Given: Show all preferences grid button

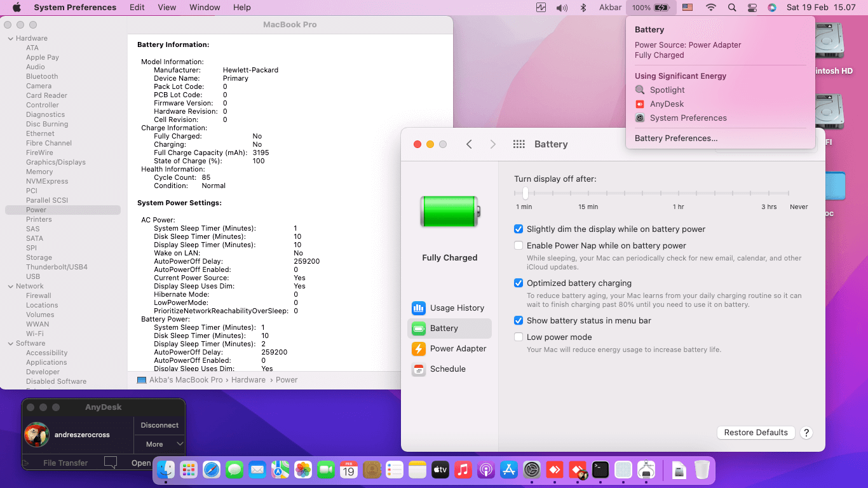Looking at the screenshot, I should pos(519,144).
